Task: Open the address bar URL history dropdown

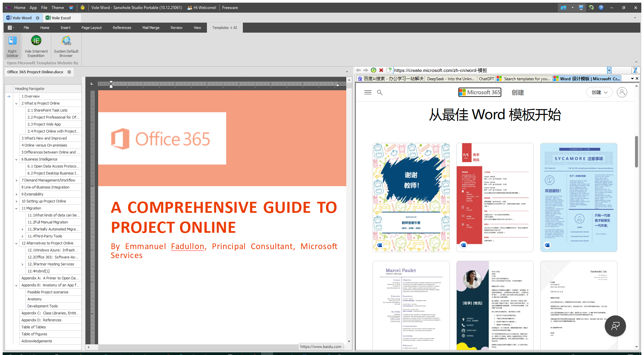Action: coord(609,70)
